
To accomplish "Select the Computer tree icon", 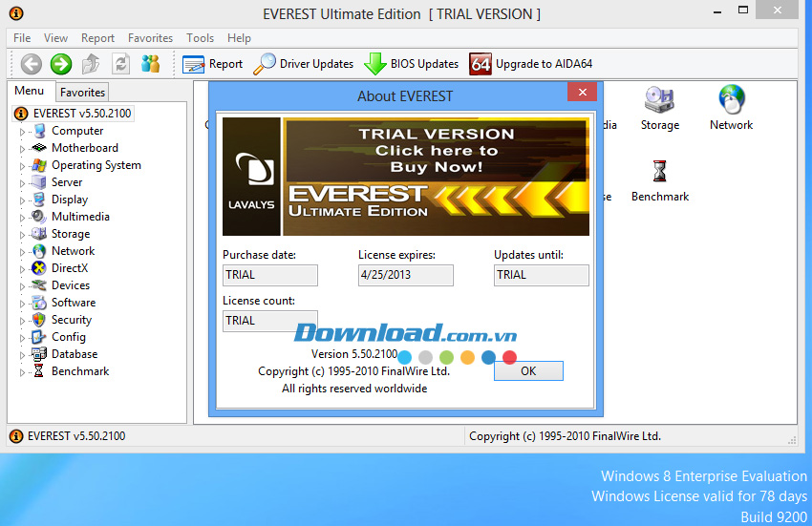I will [39, 131].
